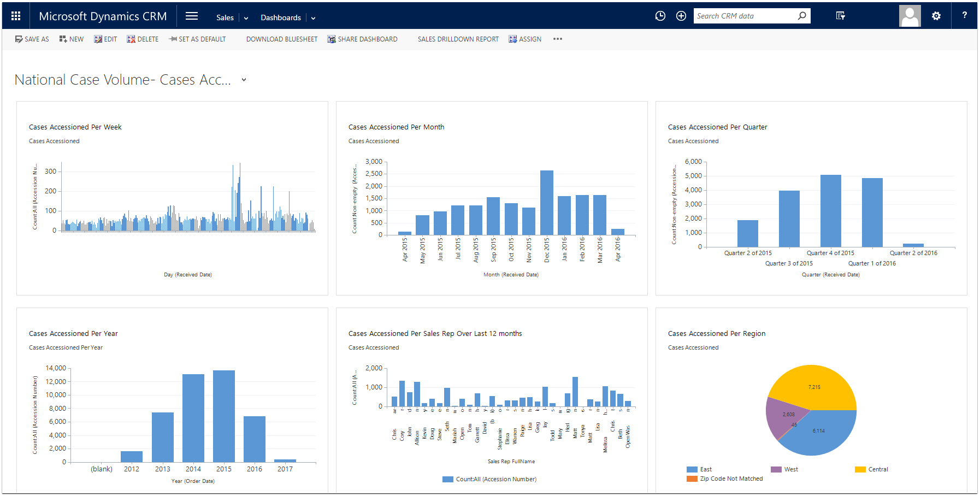Open the app launcher waffle icon
Viewport: 980px width, 496px height.
click(16, 16)
